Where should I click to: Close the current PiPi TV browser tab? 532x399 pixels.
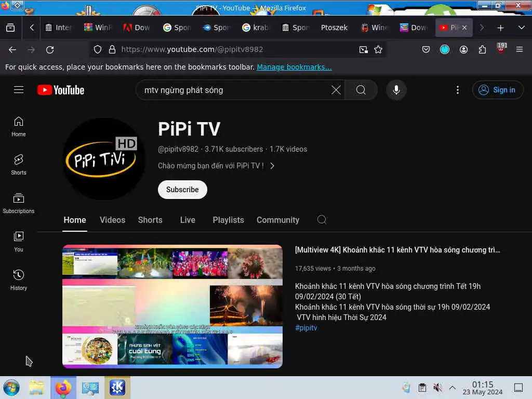click(464, 28)
